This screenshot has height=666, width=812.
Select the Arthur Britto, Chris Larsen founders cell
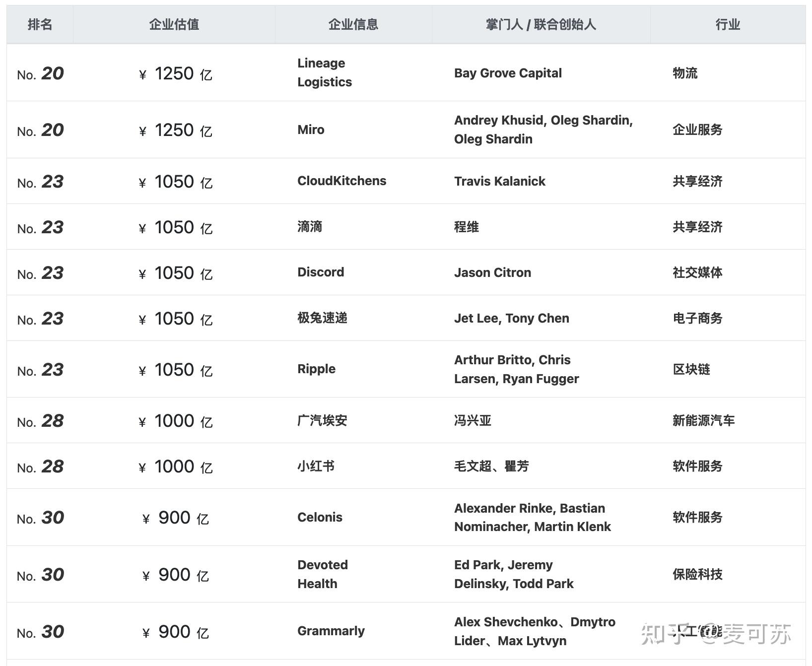pos(517,369)
